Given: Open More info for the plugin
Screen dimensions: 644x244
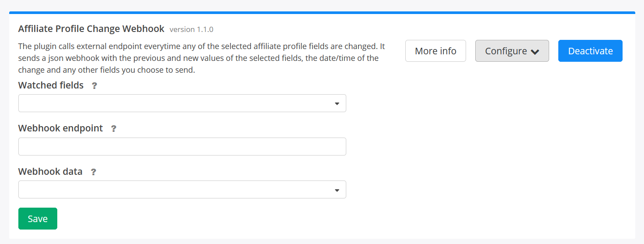Looking at the screenshot, I should click(x=435, y=51).
